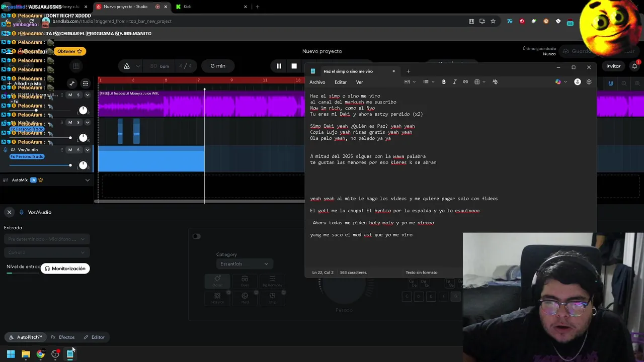The width and height of the screenshot is (644, 362).
Task: Open a new browser tab
Action: [257, 7]
